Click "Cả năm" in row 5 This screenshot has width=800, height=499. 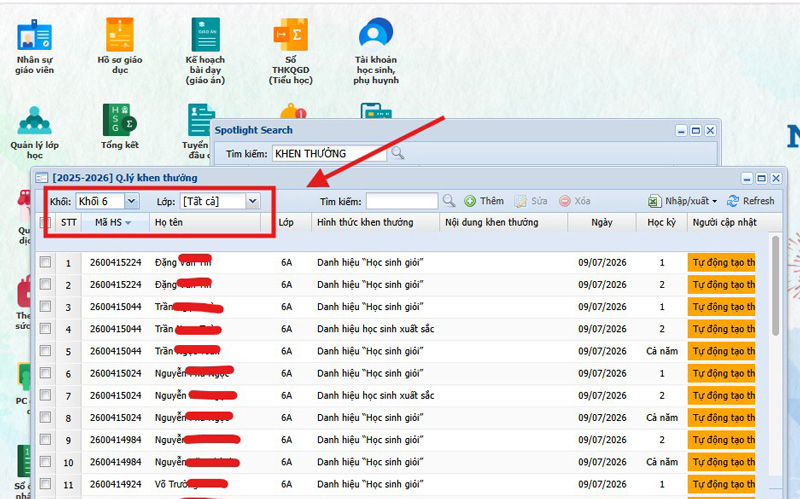tap(662, 351)
